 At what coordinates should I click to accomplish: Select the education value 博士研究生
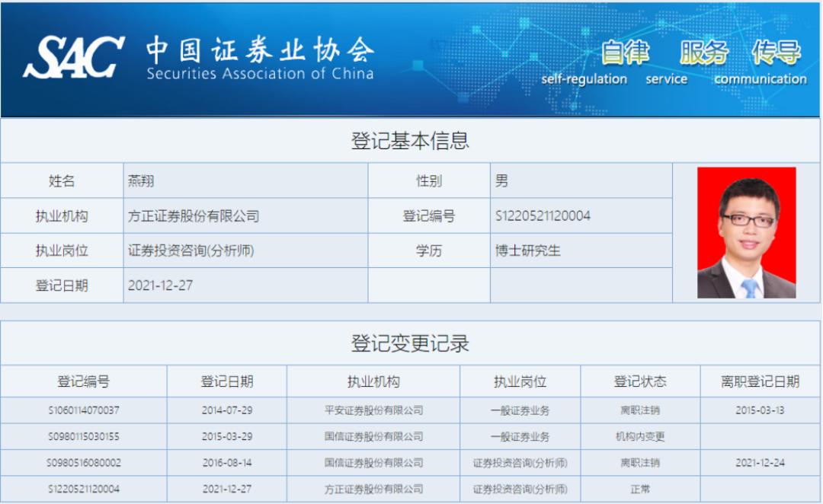pos(528,250)
